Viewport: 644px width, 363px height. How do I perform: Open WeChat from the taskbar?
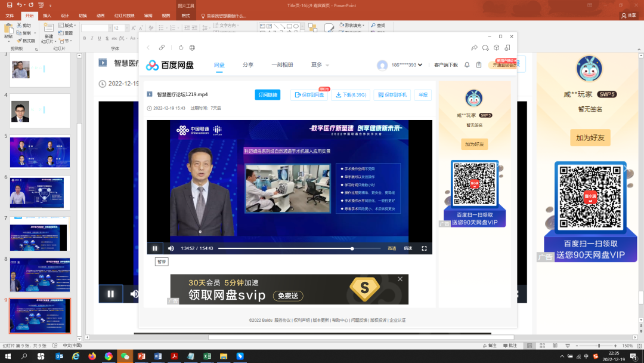[125, 356]
